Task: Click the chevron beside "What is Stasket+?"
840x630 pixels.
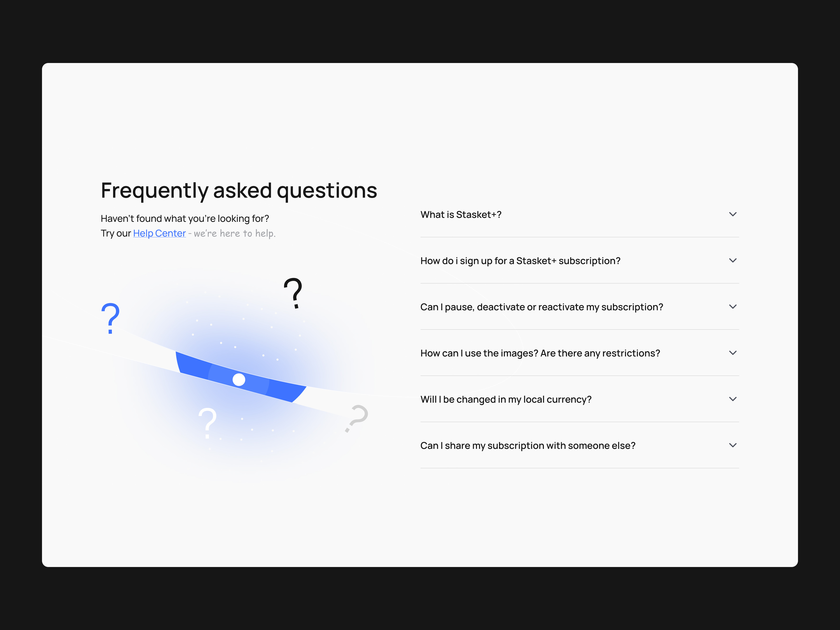Action: coord(733,214)
